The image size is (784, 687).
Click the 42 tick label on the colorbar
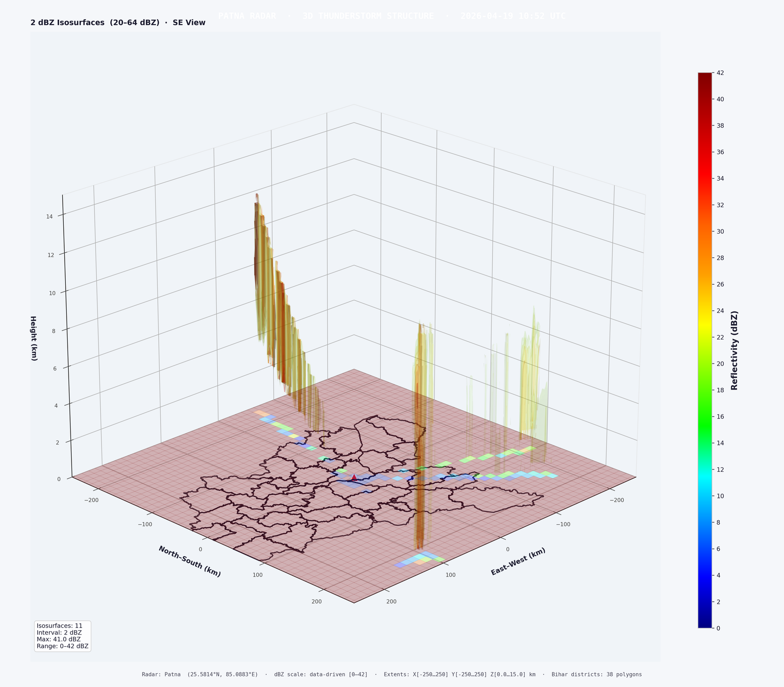(720, 73)
